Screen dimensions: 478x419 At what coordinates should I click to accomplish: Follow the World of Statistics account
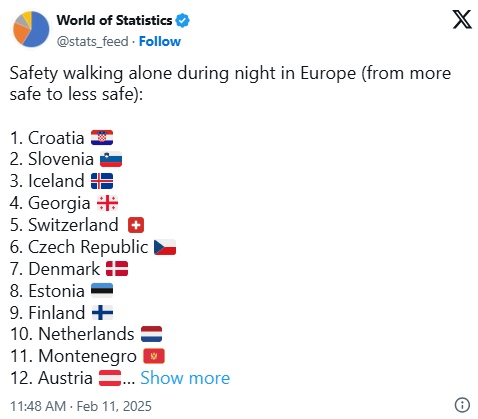pyautogui.click(x=160, y=41)
